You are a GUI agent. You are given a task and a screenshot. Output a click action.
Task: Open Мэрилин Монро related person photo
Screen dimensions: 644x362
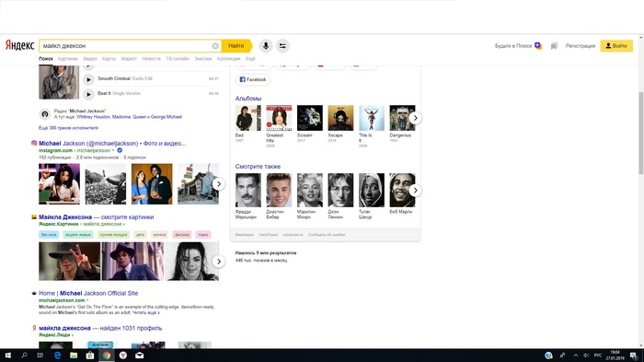pyautogui.click(x=310, y=190)
